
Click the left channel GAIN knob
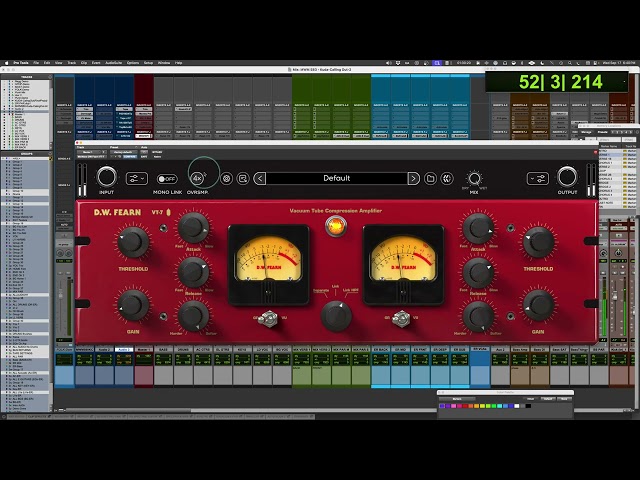pyautogui.click(x=133, y=305)
